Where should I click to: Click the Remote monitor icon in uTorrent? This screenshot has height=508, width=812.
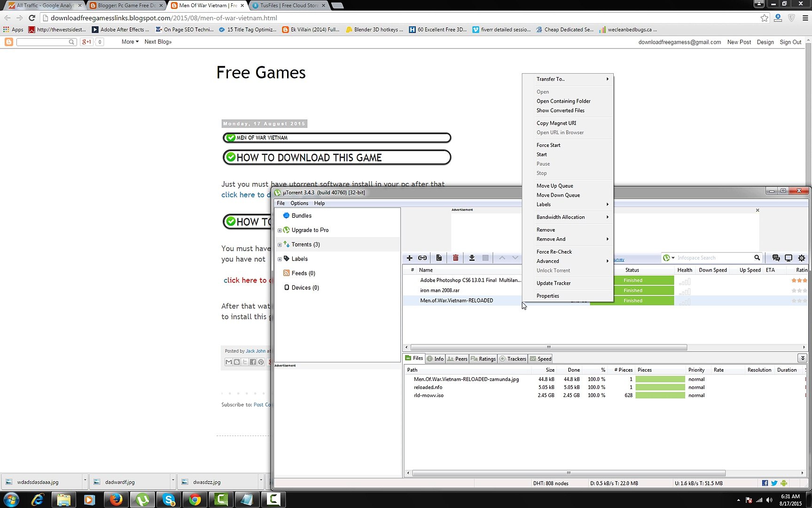click(789, 258)
